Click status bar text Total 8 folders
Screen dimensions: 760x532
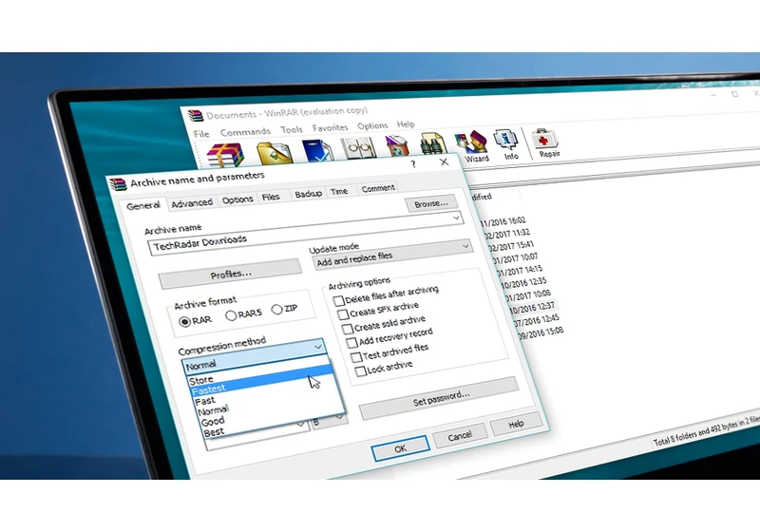coord(705,431)
